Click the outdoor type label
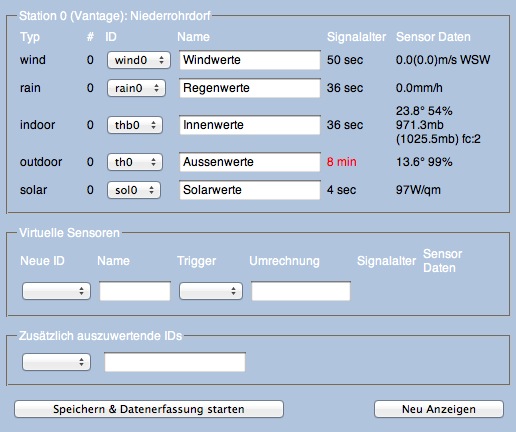Viewport: 516px width, 432px height. click(x=41, y=162)
